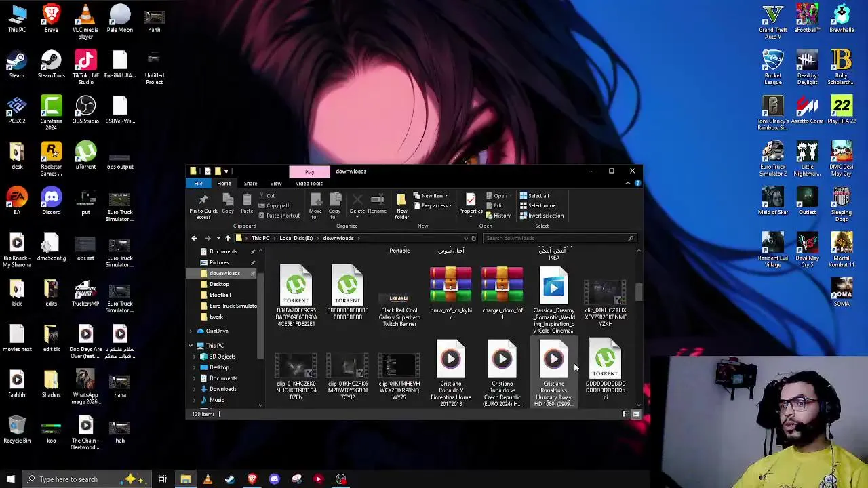Open OBS Studio desktop icon
This screenshot has width=868, height=488.
(x=85, y=110)
